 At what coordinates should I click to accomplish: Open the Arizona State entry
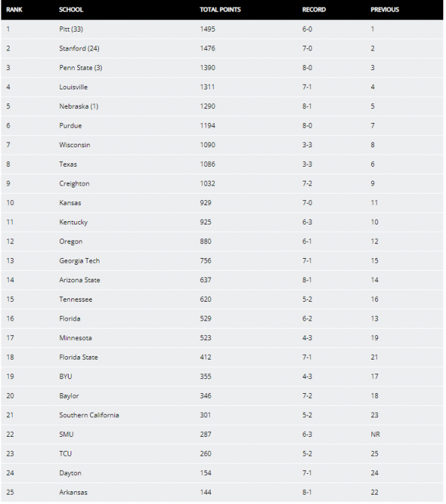point(79,280)
